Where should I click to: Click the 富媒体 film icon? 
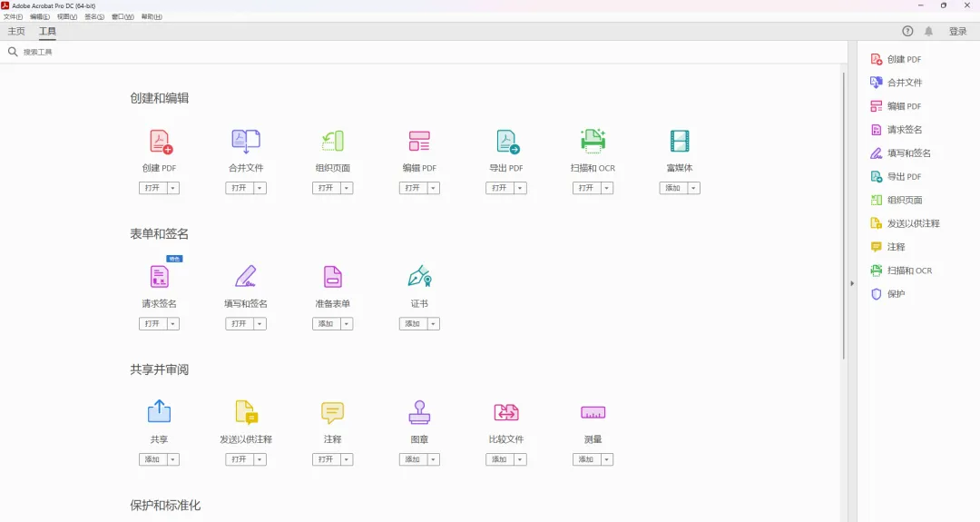coord(680,142)
